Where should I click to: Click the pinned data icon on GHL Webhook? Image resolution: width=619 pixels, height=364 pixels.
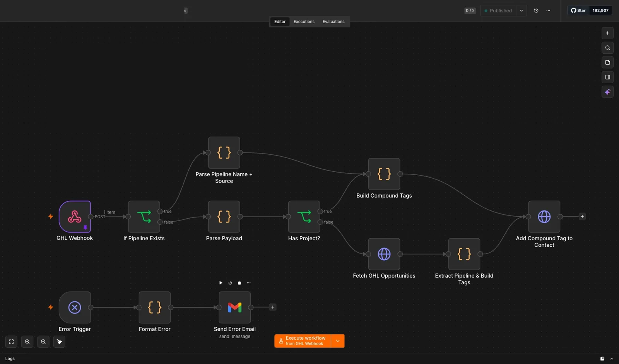pos(85,227)
